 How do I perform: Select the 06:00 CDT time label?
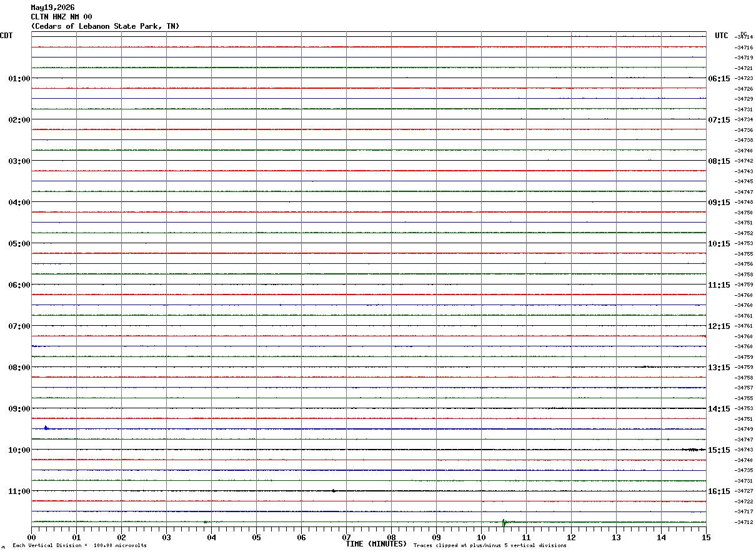19,285
